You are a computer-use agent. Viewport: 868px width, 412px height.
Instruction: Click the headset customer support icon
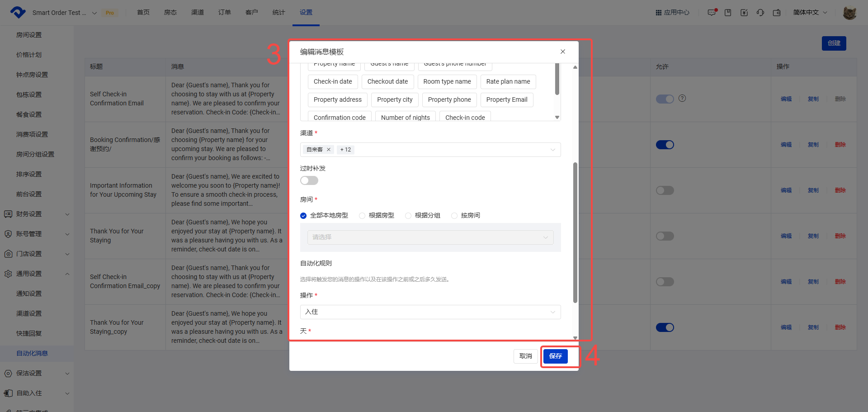[x=760, y=13]
